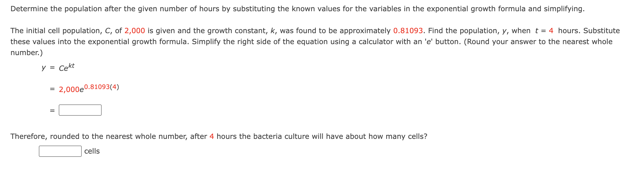Select the red value 2,000 in the text
644x182 pixels.
134,31
